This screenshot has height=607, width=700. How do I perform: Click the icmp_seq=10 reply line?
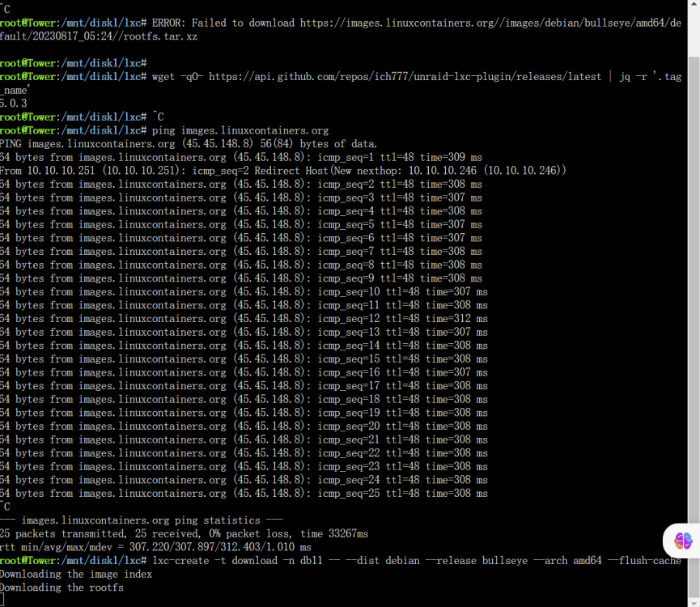[244, 292]
